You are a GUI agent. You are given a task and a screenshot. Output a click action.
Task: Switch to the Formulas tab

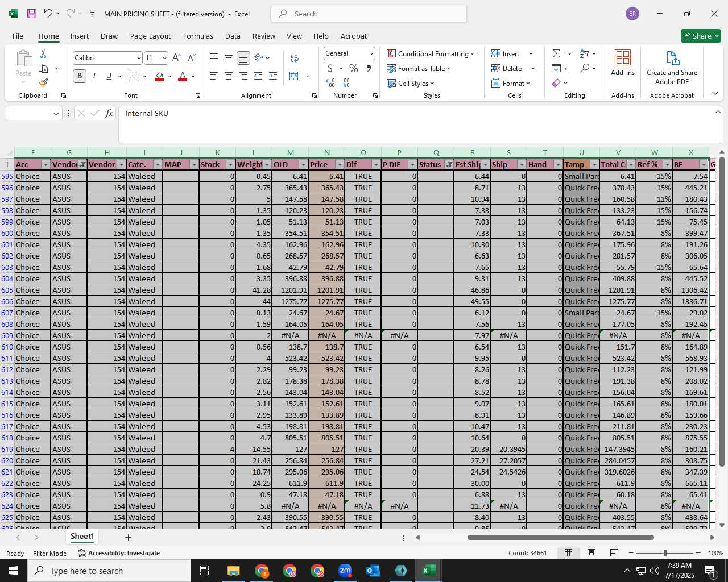tap(198, 36)
